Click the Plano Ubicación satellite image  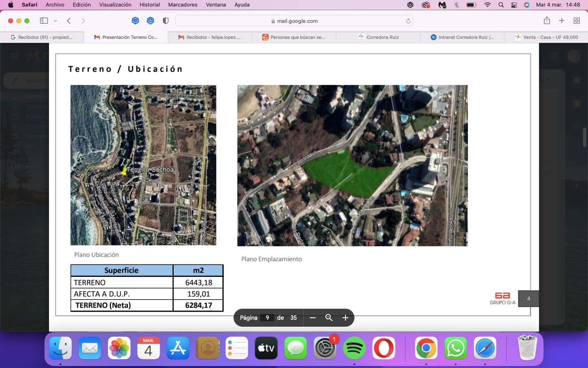pos(143,165)
